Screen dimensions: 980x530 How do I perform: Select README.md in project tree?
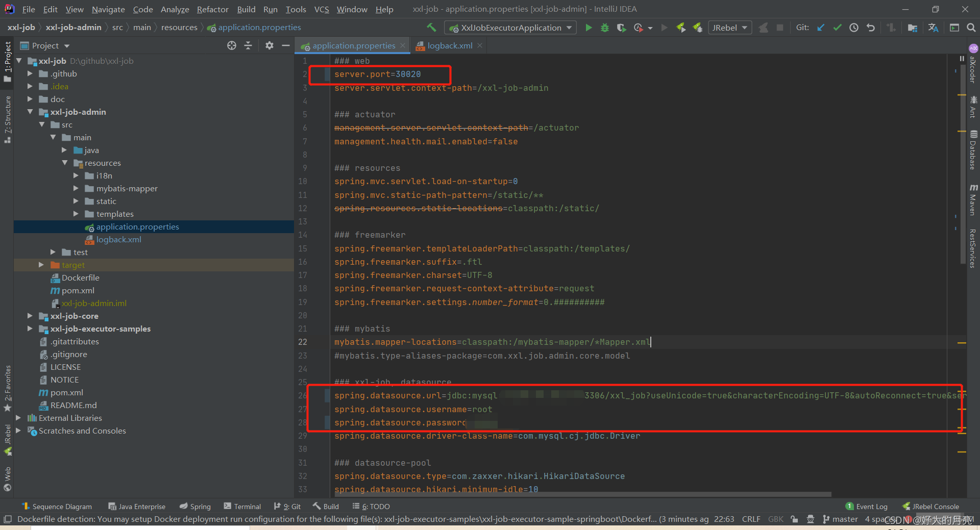pos(73,405)
